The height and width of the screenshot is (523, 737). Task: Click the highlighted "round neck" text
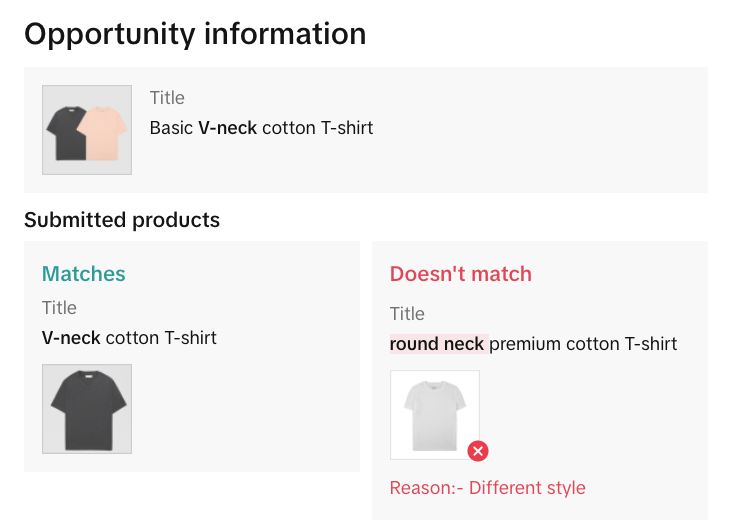click(437, 344)
